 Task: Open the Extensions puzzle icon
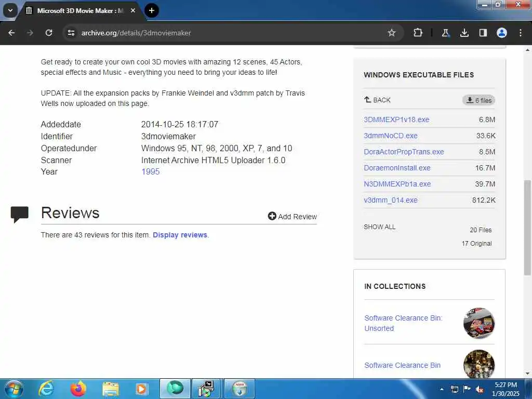click(x=418, y=33)
